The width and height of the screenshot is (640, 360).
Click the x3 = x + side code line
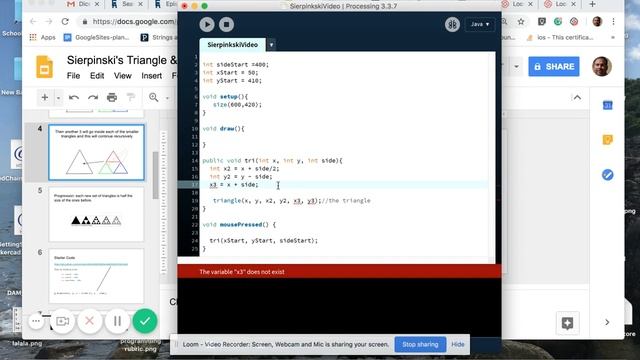pyautogui.click(x=234, y=185)
